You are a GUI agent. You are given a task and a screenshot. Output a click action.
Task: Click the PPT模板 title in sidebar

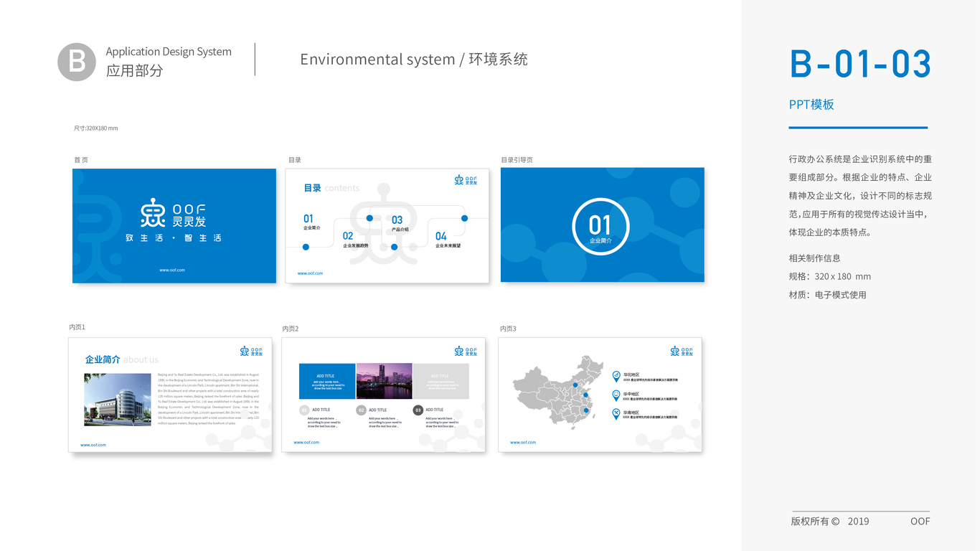click(x=811, y=105)
